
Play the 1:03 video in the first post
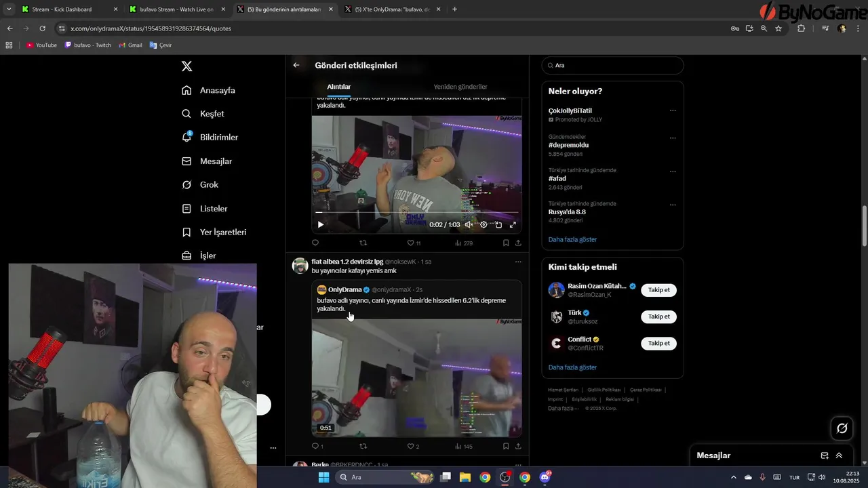pos(321,224)
